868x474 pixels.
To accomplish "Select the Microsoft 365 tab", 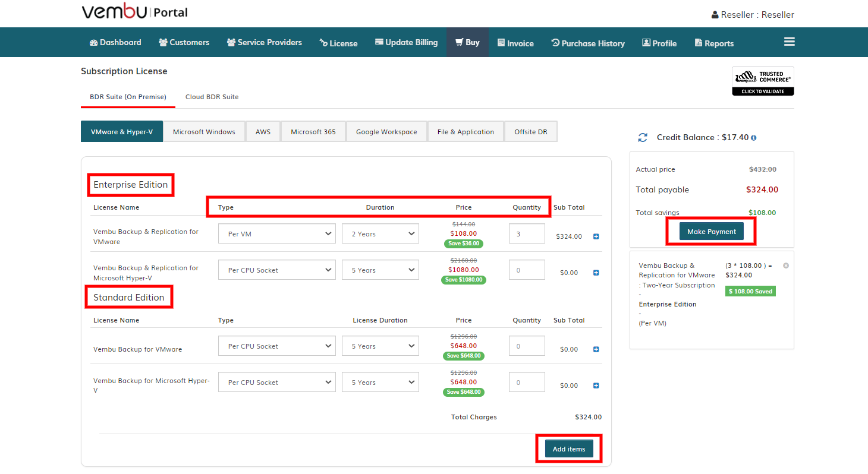I will click(x=313, y=132).
